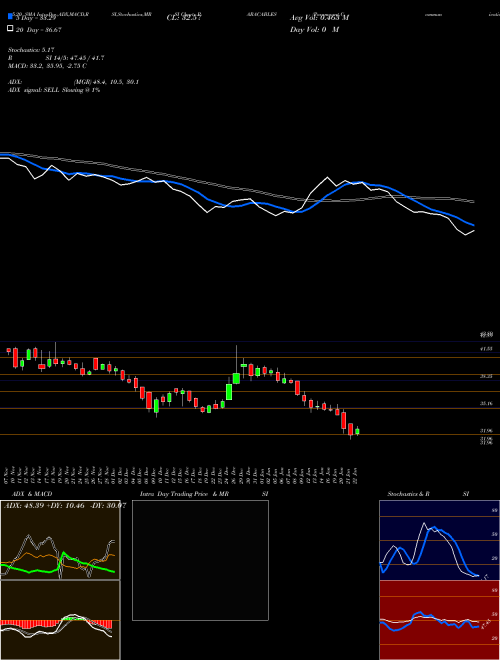Click the 'ADX signal: SELL Slowing @ 1%' text
500x660 pixels.
[54, 90]
